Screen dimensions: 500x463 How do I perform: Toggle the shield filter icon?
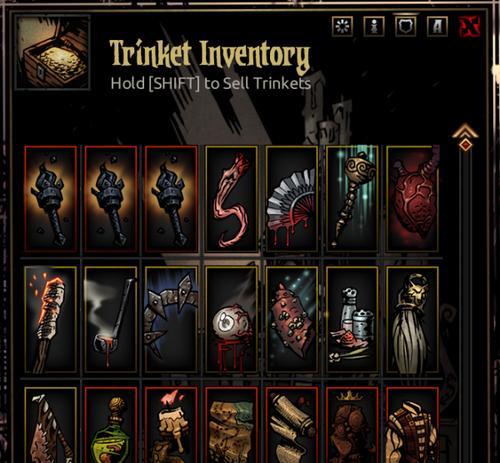(406, 26)
